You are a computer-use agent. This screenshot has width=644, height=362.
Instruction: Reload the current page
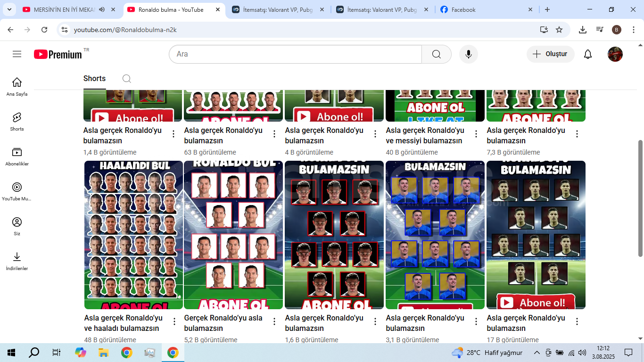pyautogui.click(x=44, y=30)
